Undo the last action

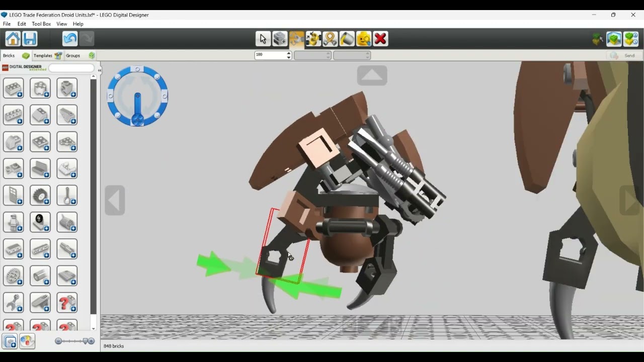pyautogui.click(x=70, y=39)
